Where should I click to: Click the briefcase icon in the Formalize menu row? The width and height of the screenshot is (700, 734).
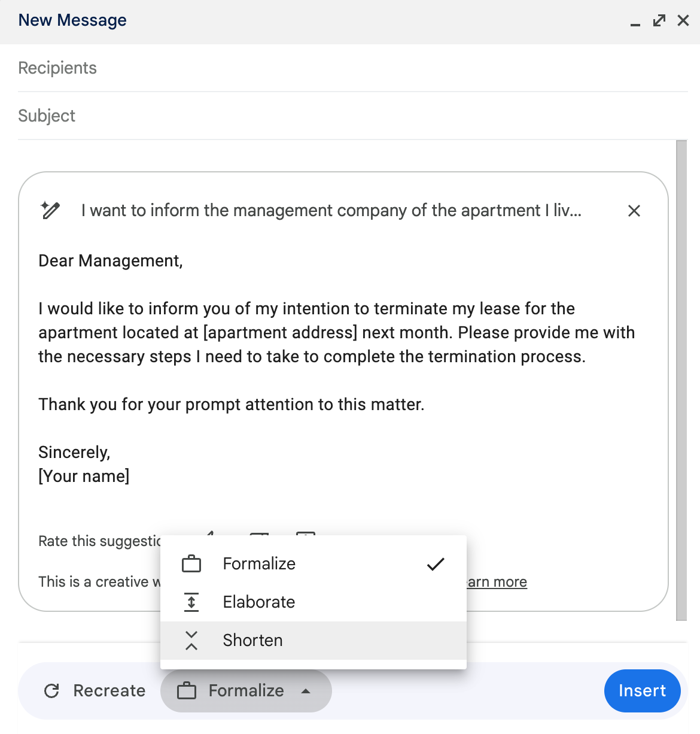click(x=191, y=564)
